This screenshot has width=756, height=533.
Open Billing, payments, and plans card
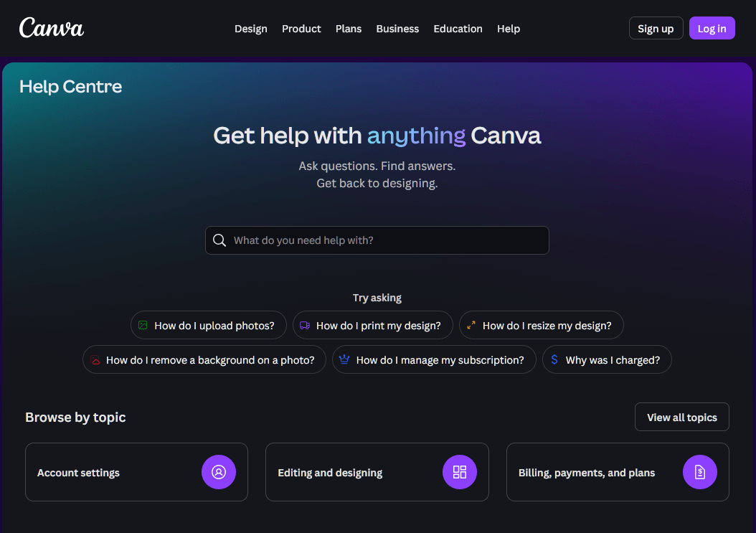point(618,472)
